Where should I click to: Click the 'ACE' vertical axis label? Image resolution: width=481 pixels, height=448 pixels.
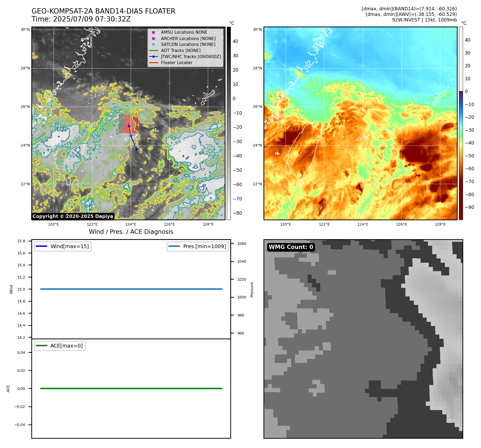click(8, 389)
